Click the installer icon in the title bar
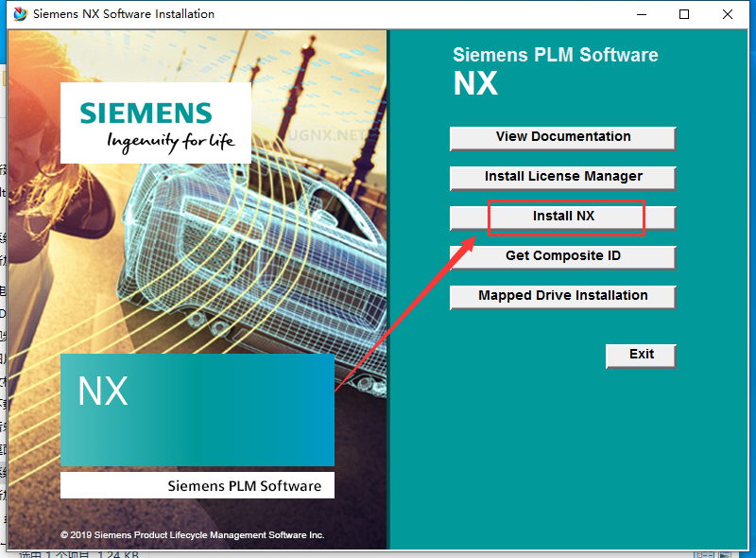 20,14
